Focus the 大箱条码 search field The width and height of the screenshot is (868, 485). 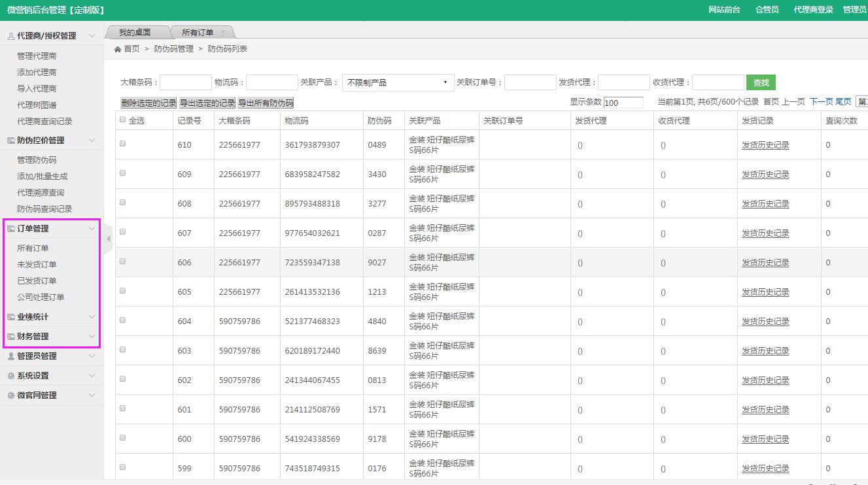click(x=186, y=82)
